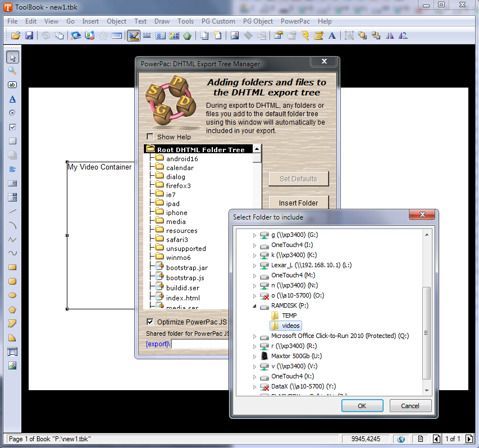Click the Insert Folder button
The image size is (479, 448).
click(x=298, y=203)
